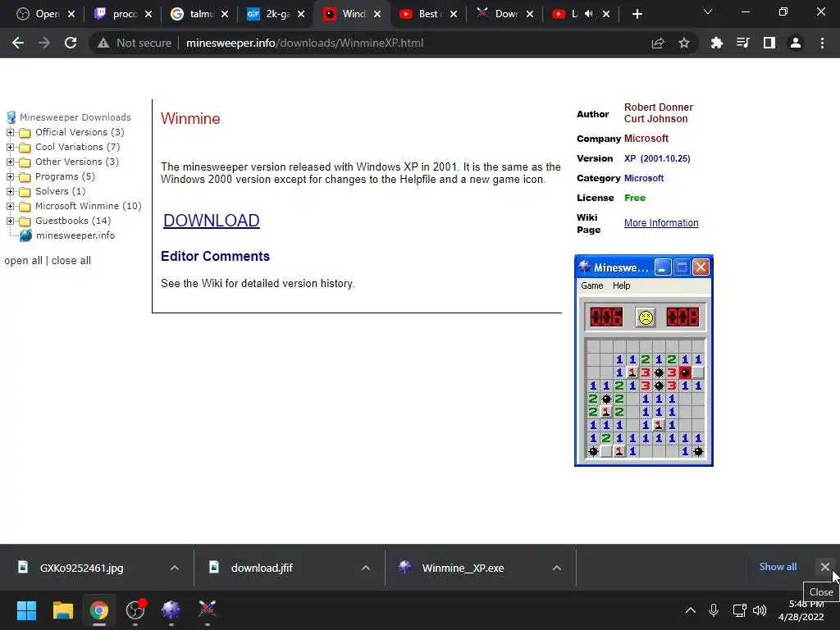Expand the Official Versions folder
Image resolution: width=840 pixels, height=630 pixels.
[10, 132]
